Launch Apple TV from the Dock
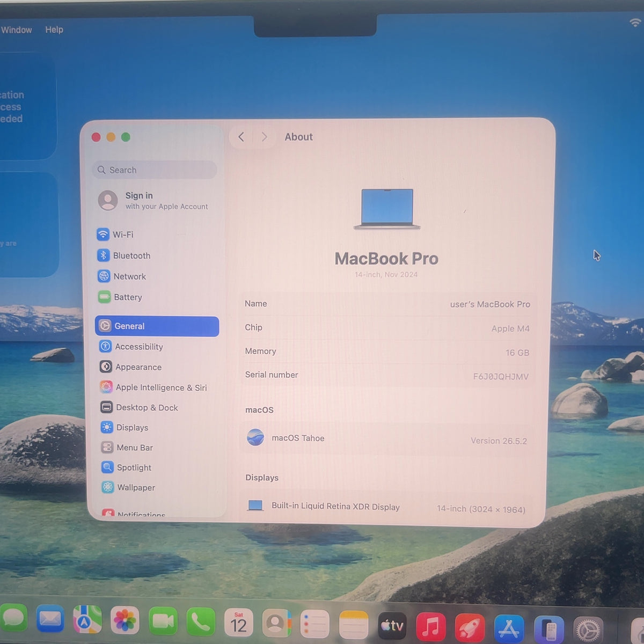 (x=392, y=626)
